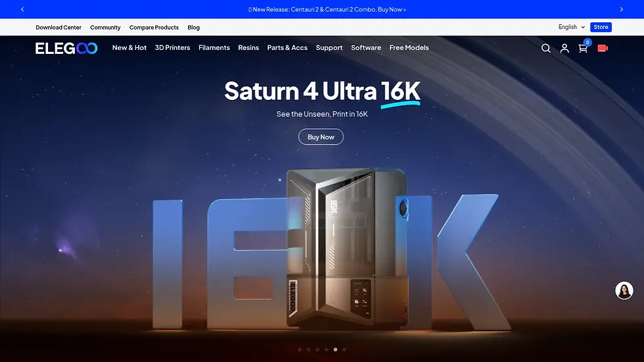Open the Filaments menu

pyautogui.click(x=214, y=47)
